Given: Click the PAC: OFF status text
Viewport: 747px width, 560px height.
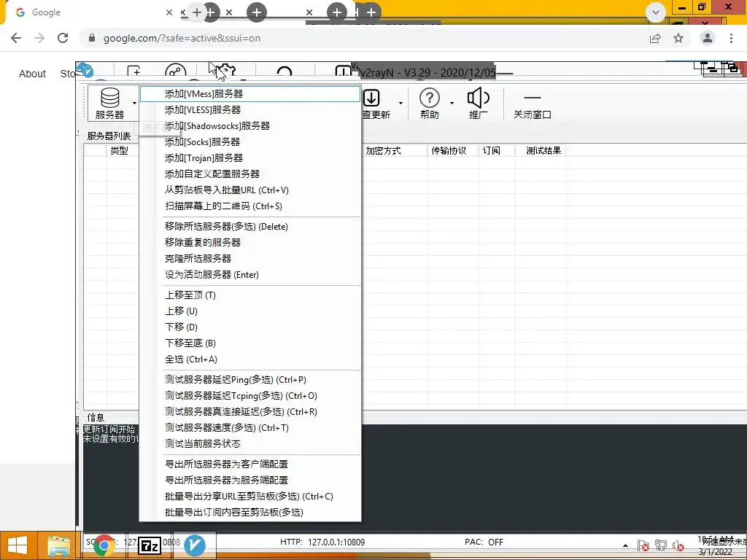Looking at the screenshot, I should click(x=484, y=542).
